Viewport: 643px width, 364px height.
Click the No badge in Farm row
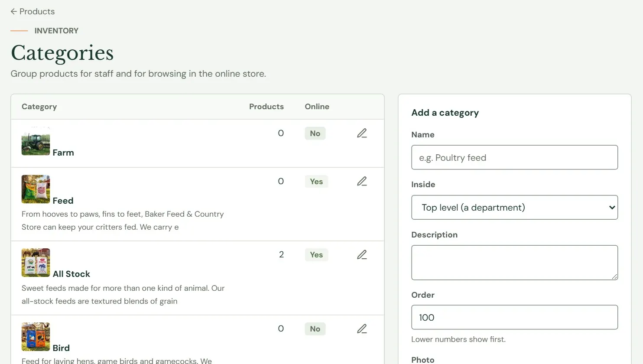(x=315, y=133)
